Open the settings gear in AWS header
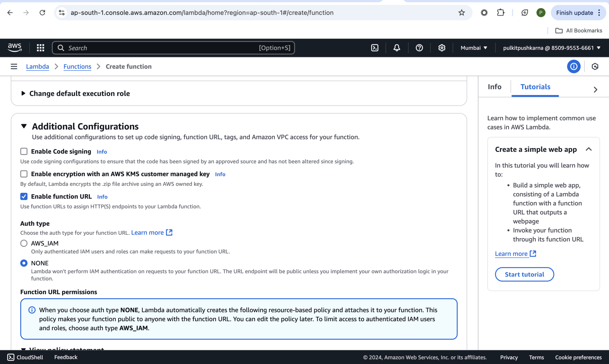The width and height of the screenshot is (609, 364). pyautogui.click(x=442, y=48)
